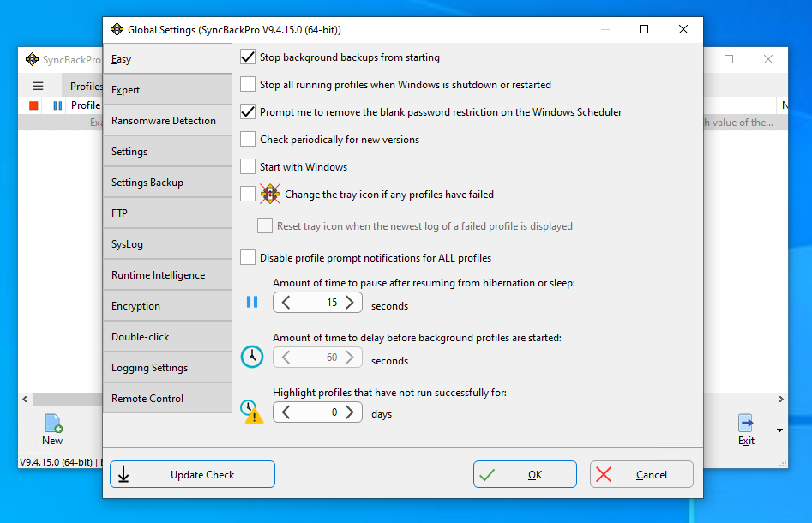Viewport: 812px width, 523px height.
Task: Open Ransomware Detection settings
Action: (167, 121)
